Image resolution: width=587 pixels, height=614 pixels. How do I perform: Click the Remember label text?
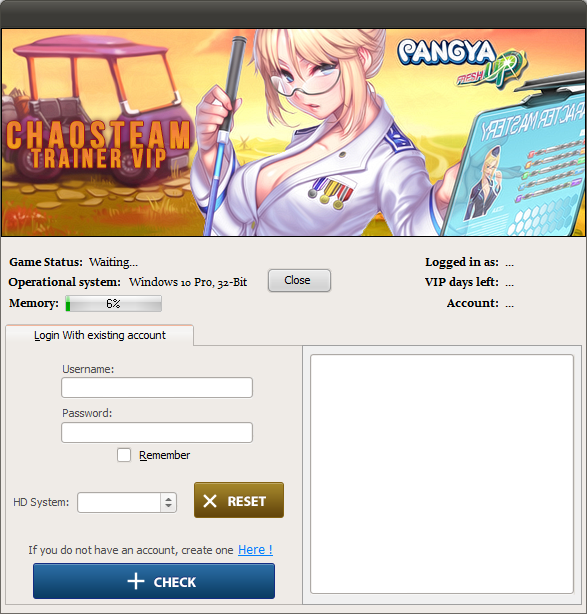pyautogui.click(x=164, y=455)
